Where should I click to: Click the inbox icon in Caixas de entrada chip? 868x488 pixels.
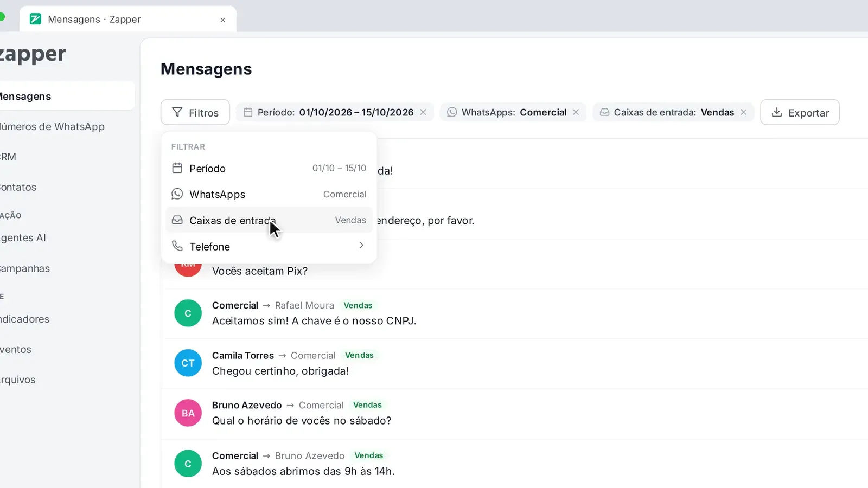[604, 112]
